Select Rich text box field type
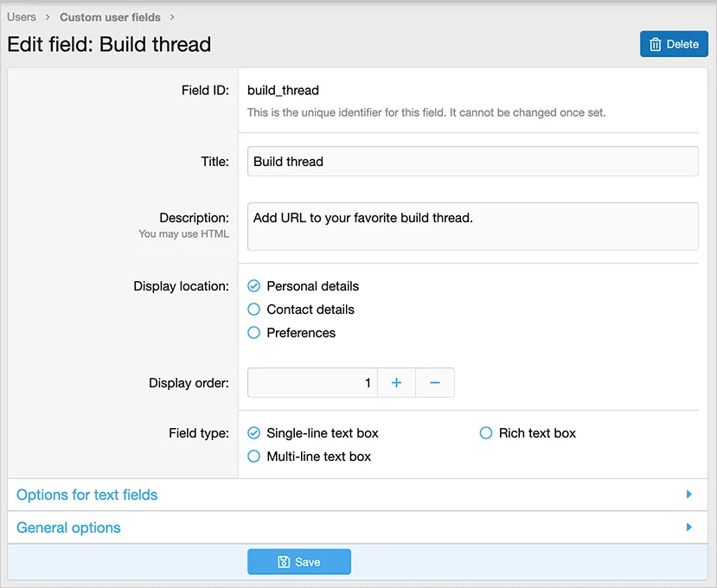 [x=486, y=433]
